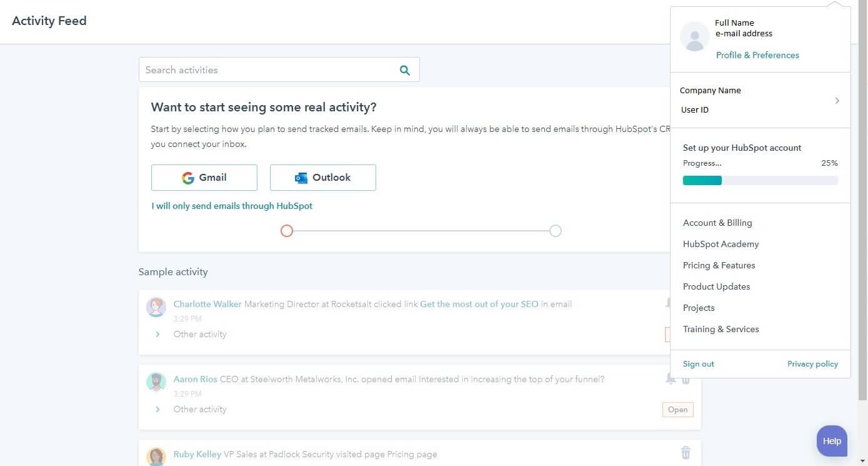
Task: Click the Gmail logo icon
Action: [x=188, y=178]
